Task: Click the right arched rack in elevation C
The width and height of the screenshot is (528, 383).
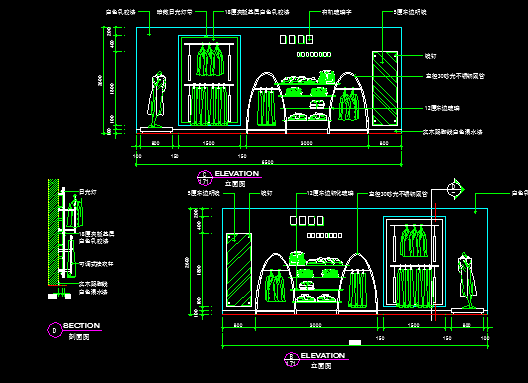Action: click(348, 103)
